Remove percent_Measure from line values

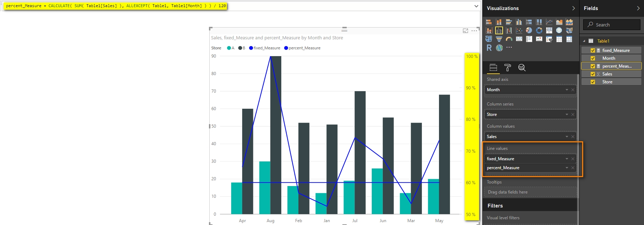[x=573, y=168]
